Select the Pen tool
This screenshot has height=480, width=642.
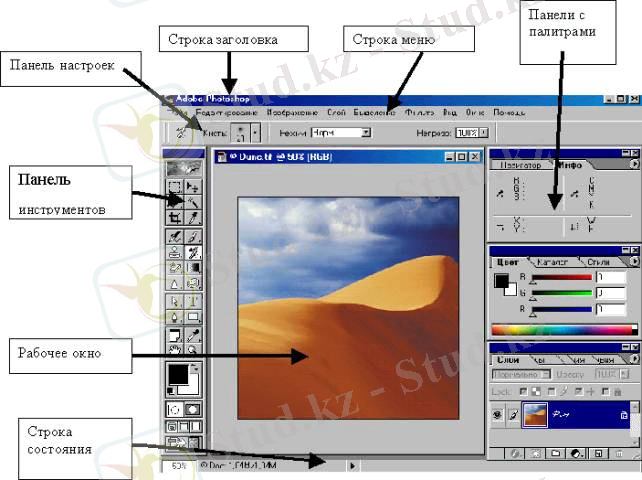pyautogui.click(x=175, y=317)
